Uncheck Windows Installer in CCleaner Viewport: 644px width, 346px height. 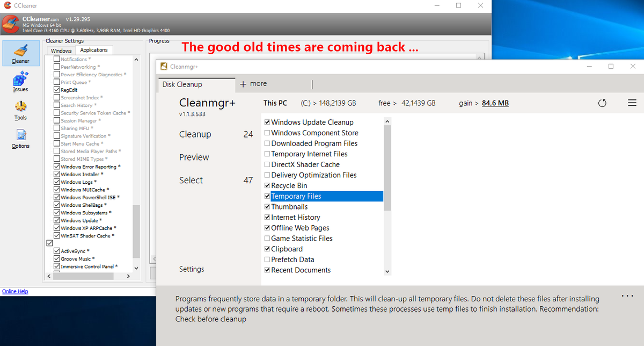tap(57, 174)
